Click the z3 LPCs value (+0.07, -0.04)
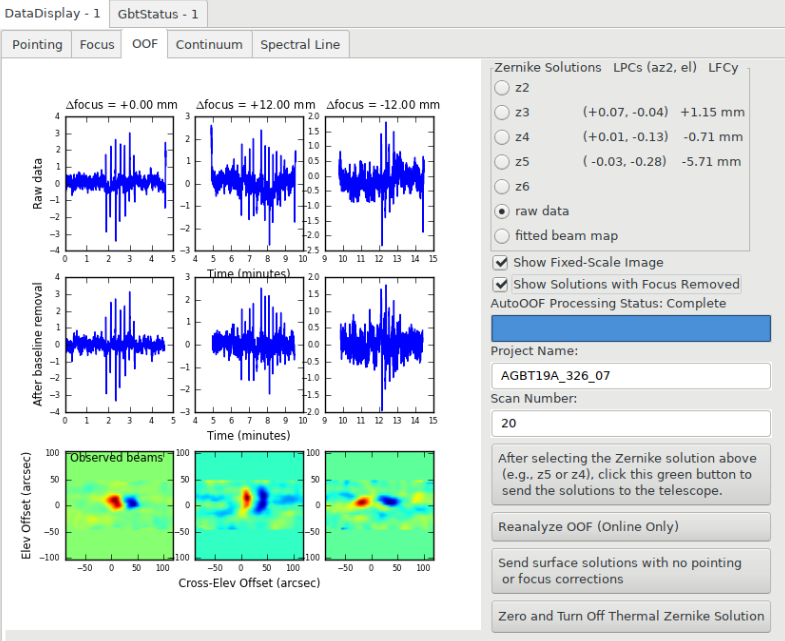Image resolution: width=785 pixels, height=641 pixels. pyautogui.click(x=625, y=112)
